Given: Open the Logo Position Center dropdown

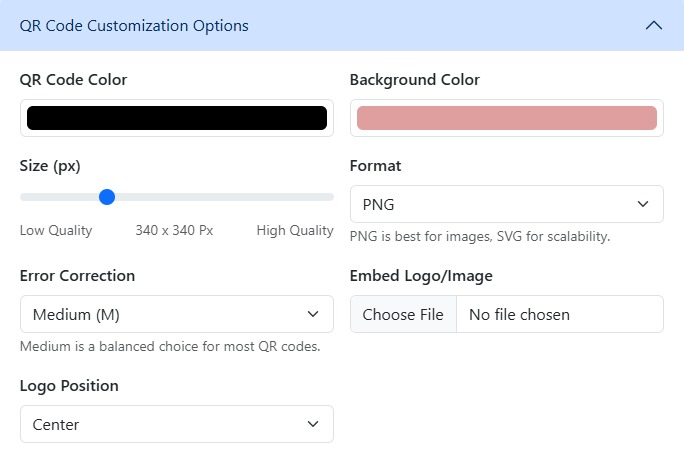Looking at the screenshot, I should (x=177, y=424).
